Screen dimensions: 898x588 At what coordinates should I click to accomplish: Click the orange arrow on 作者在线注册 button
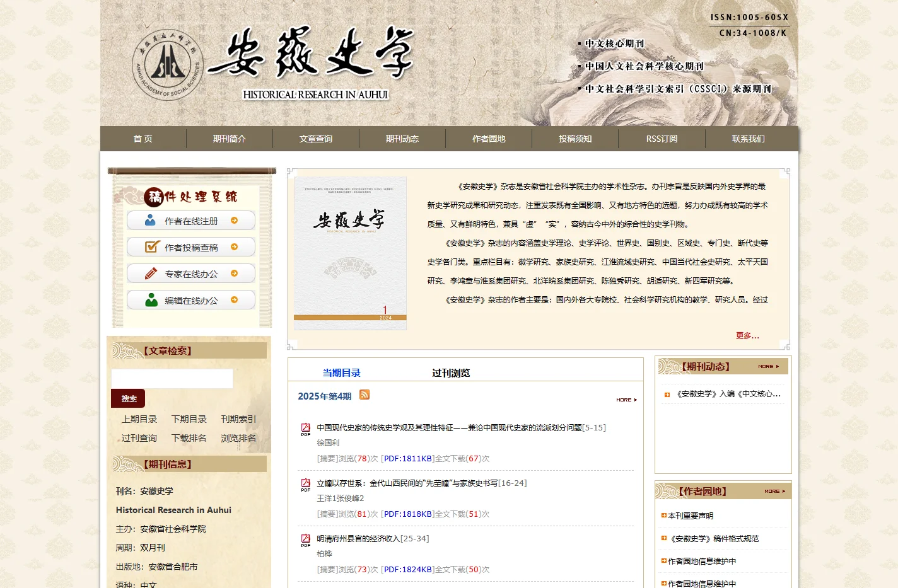(x=234, y=221)
